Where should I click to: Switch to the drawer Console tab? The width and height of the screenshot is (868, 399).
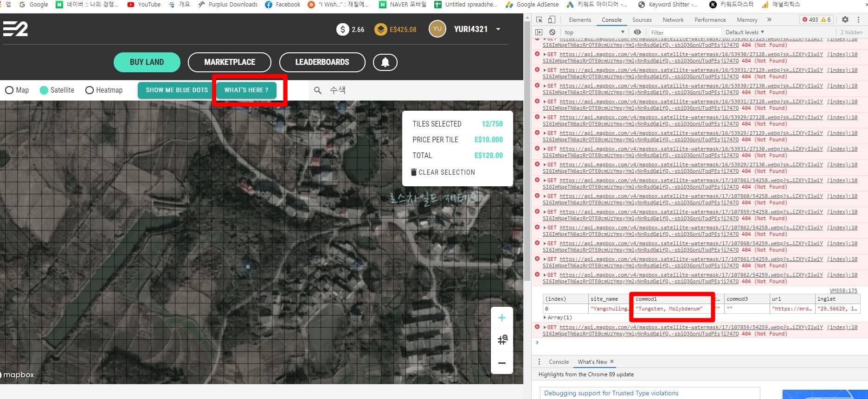click(x=559, y=362)
